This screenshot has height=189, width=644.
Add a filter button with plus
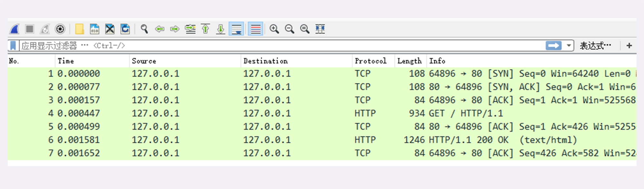tap(629, 46)
